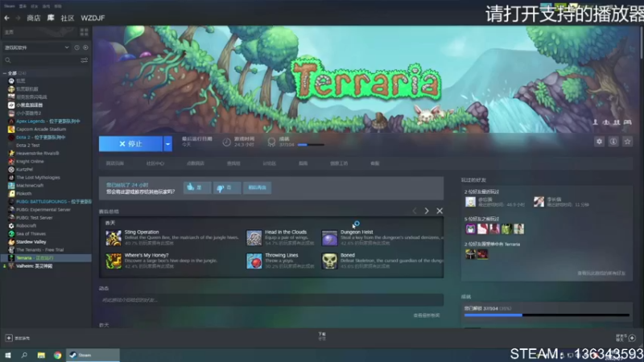Select Sea of Thieves in library list
Image resolution: width=644 pixels, height=362 pixels.
click(x=31, y=233)
